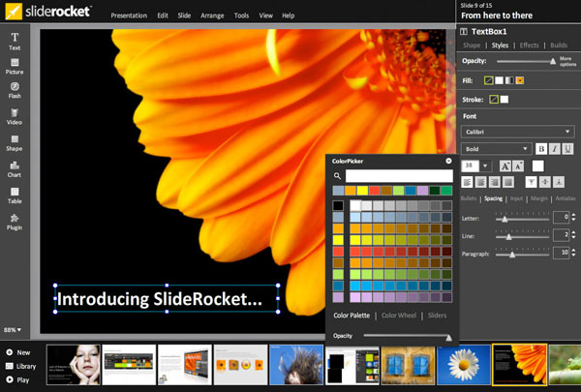Switch to the Bullets sub-tab
This screenshot has width=581, height=392.
[469, 198]
